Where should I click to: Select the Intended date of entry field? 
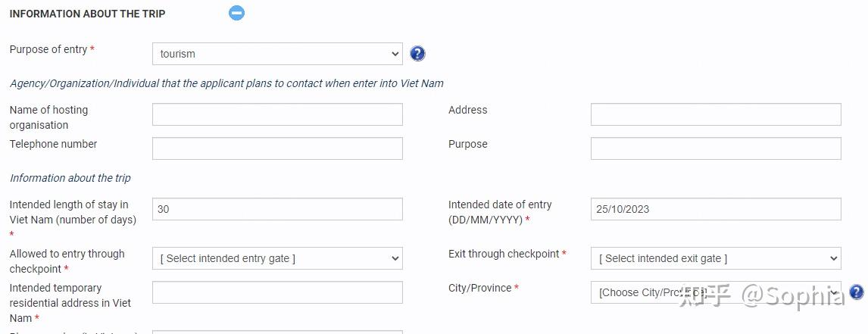tap(716, 209)
